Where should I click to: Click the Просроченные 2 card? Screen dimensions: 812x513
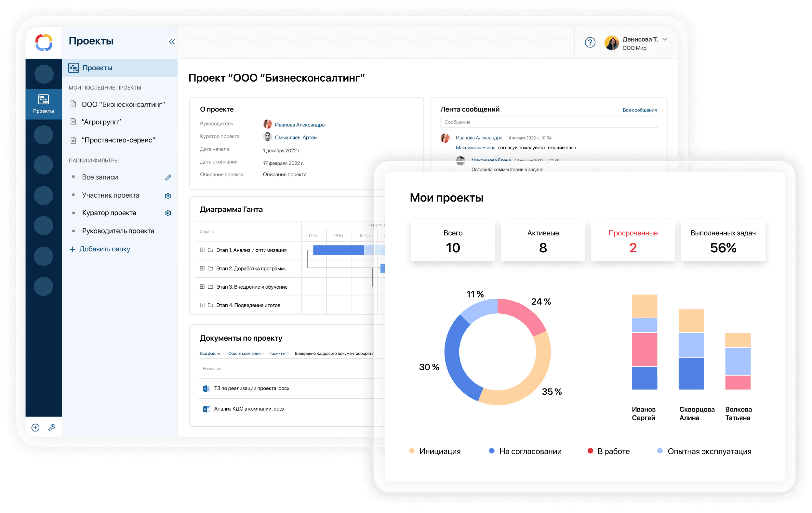pos(633,241)
